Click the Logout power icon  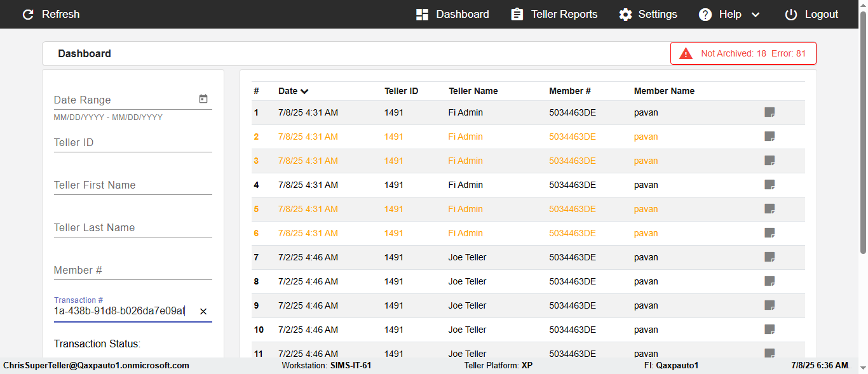click(x=790, y=15)
